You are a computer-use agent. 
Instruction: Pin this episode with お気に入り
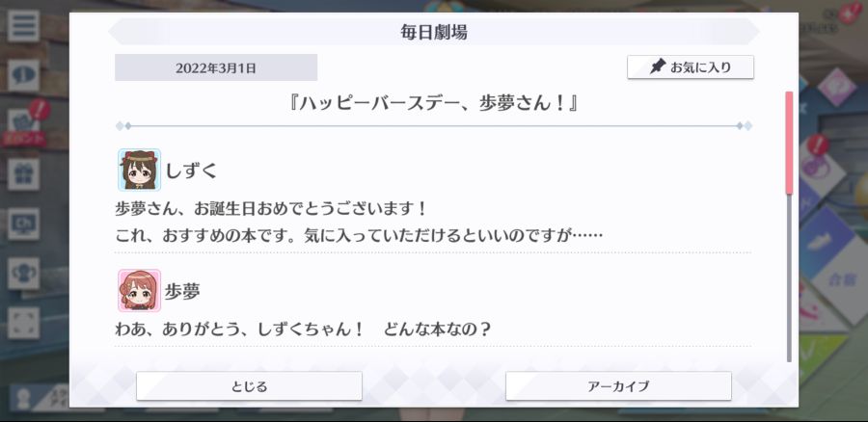691,67
